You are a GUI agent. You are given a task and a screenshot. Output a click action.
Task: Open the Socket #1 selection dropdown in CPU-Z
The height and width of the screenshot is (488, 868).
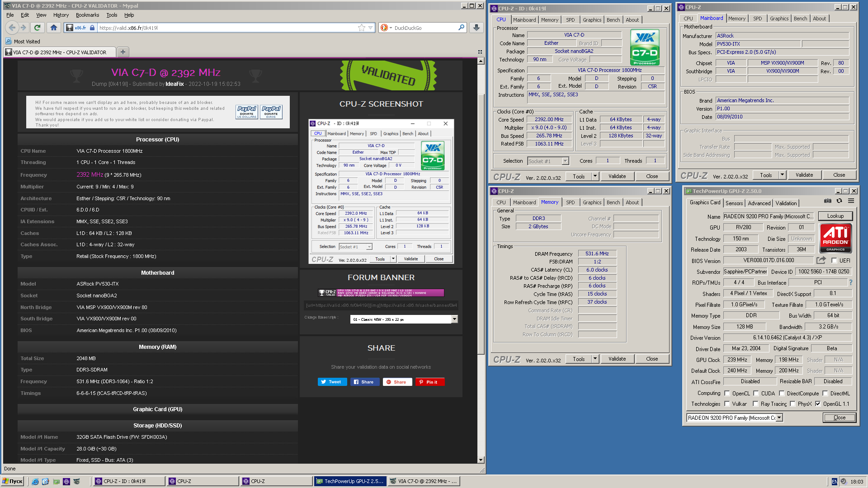[x=565, y=161]
